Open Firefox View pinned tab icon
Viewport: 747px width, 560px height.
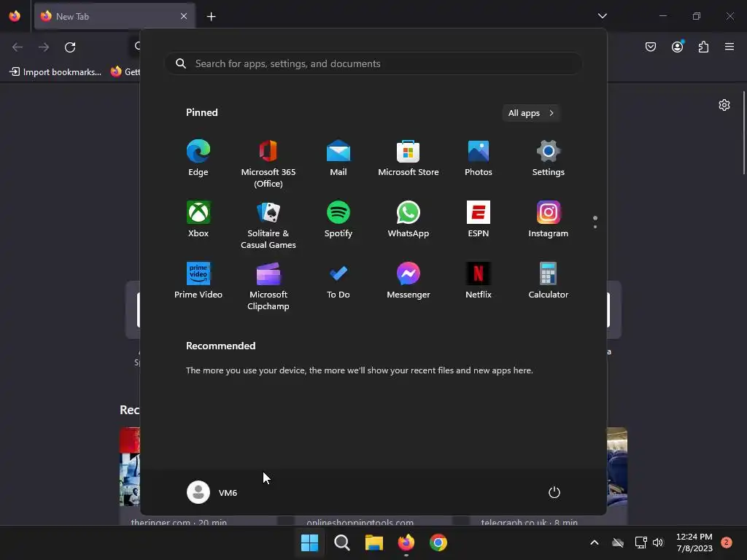(x=15, y=16)
